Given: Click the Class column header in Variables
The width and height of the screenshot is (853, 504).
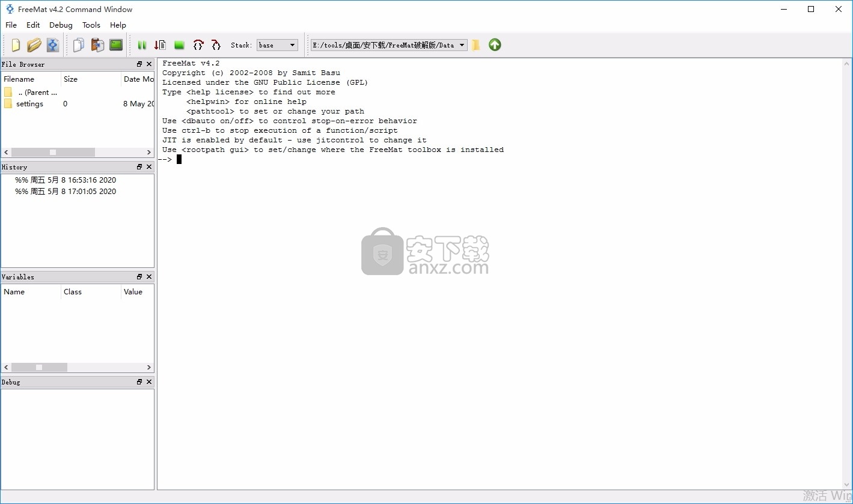Looking at the screenshot, I should click(91, 291).
